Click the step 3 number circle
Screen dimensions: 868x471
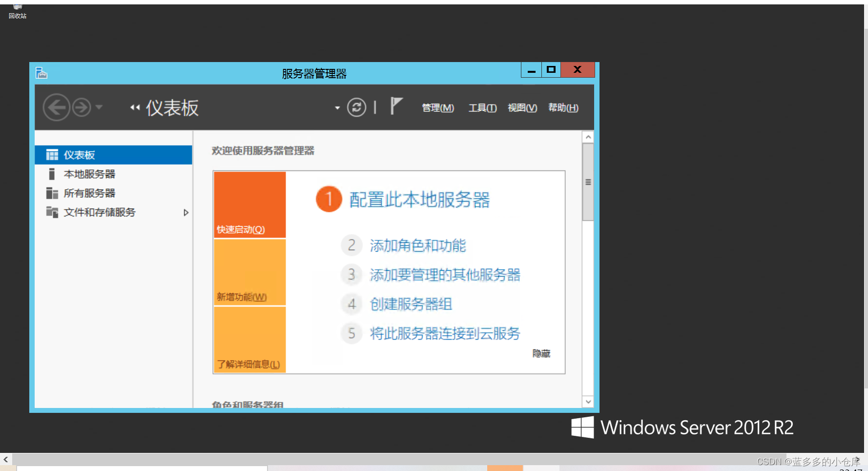351,275
